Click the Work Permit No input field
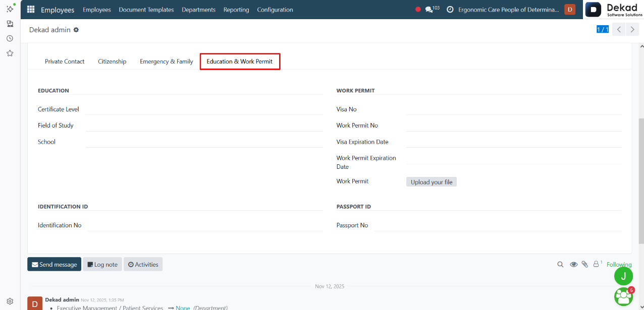This screenshot has width=644, height=310. tap(514, 125)
